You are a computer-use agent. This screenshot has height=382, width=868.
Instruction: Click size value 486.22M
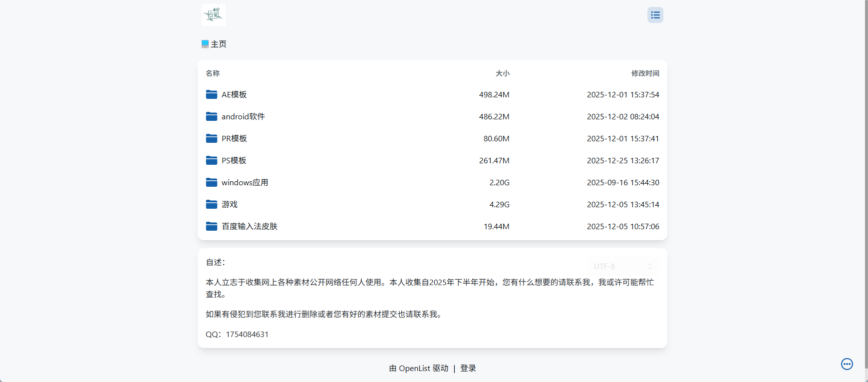[x=494, y=116]
